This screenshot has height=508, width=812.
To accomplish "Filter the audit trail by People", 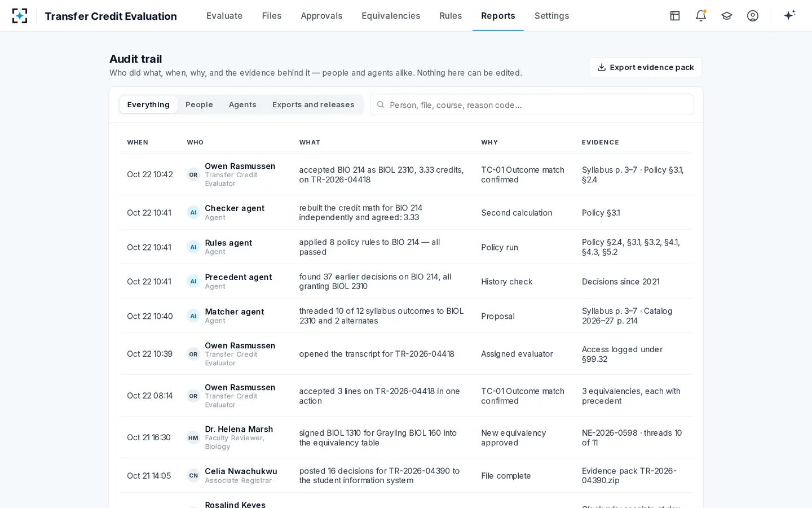I will click(199, 104).
